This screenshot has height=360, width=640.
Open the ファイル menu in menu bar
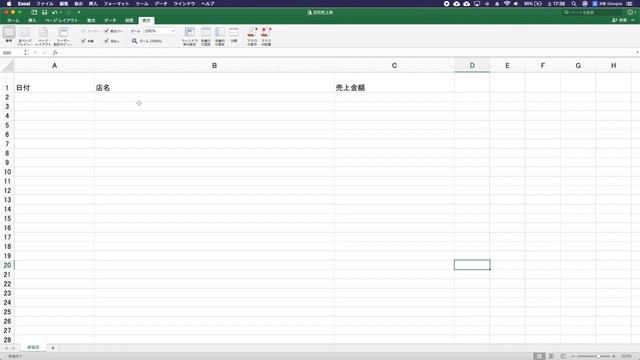45,4
